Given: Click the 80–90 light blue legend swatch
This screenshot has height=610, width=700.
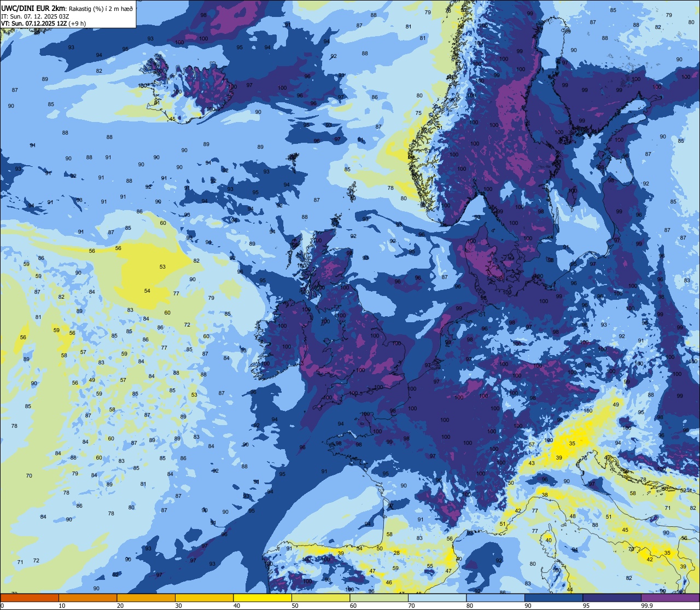Looking at the screenshot, I should [495, 597].
